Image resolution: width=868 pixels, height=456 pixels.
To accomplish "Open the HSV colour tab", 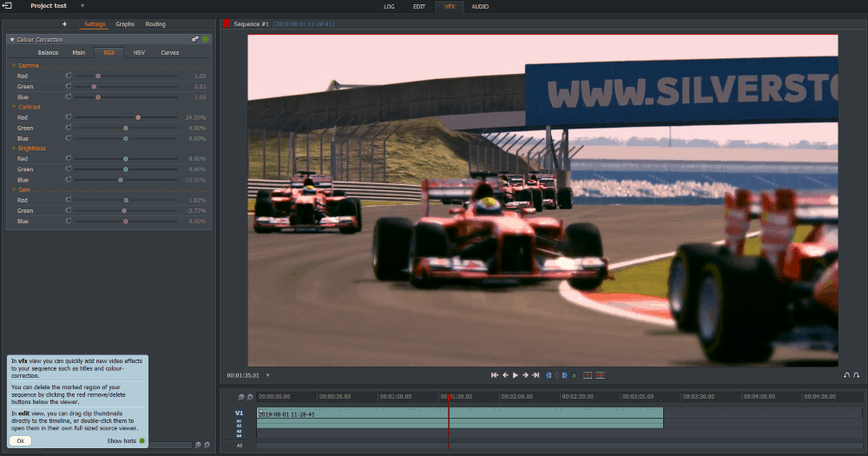I will click(x=139, y=53).
